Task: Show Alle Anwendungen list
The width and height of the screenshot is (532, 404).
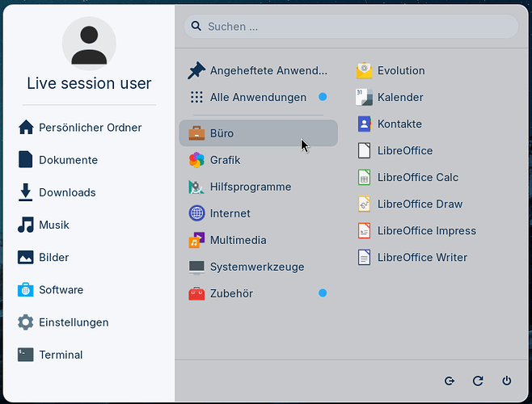Action: (x=259, y=97)
